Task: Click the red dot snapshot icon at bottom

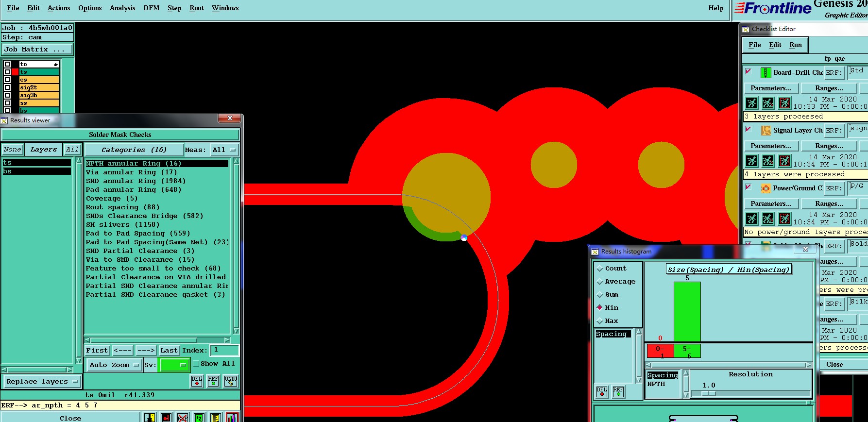Action: click(166, 418)
